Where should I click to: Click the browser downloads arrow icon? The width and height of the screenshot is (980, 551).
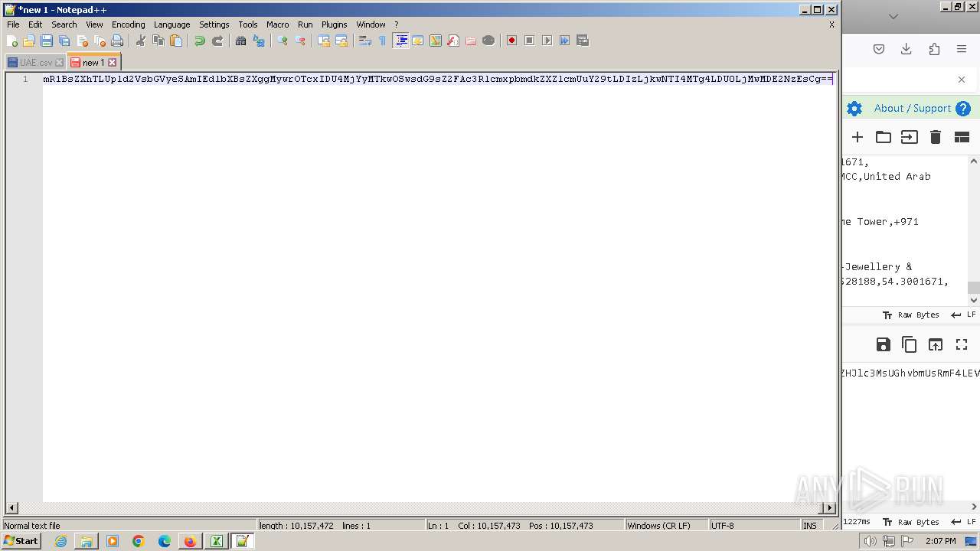906,49
